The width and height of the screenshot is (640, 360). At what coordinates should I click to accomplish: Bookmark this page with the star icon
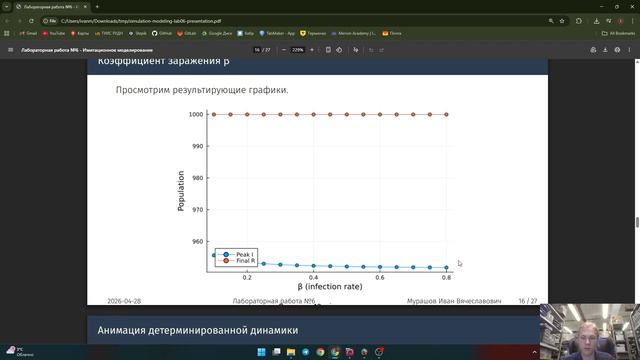562,21
